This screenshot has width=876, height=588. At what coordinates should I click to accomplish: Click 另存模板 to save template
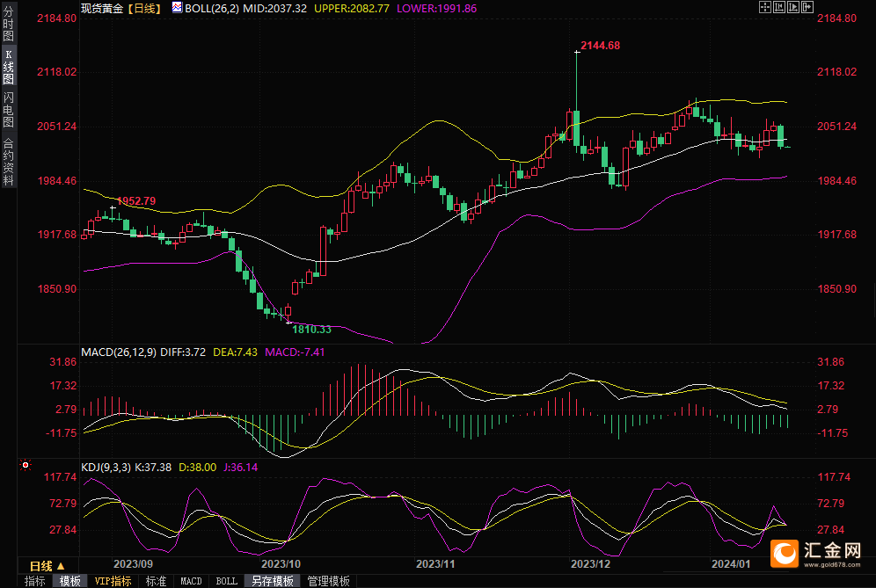click(272, 581)
